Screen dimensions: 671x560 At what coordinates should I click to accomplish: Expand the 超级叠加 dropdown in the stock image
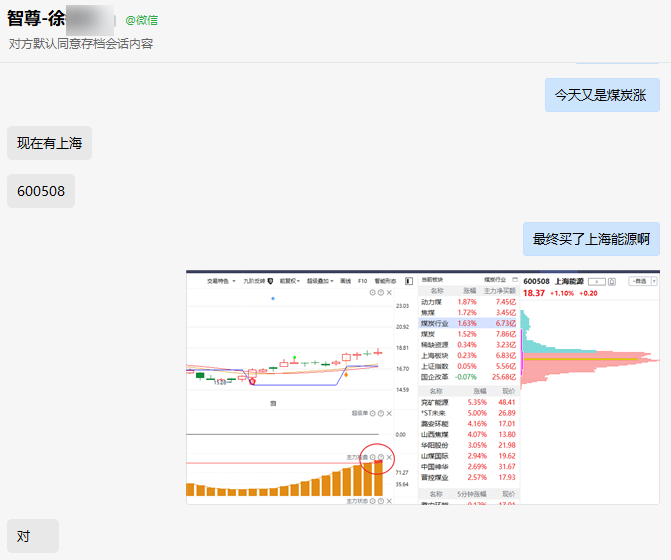click(x=320, y=281)
